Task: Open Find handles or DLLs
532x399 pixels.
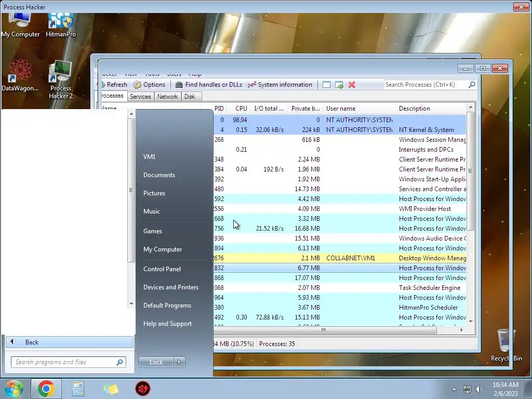Action: click(209, 85)
